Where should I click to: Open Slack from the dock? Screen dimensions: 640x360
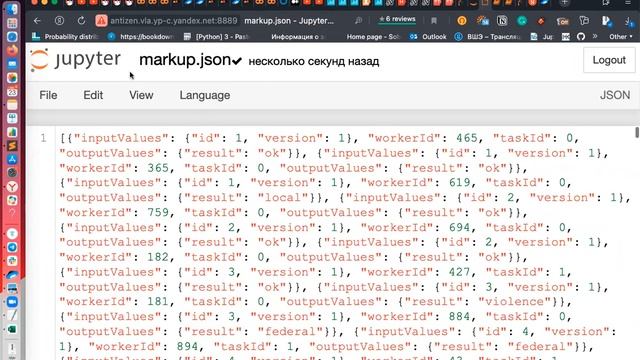click(x=12, y=261)
